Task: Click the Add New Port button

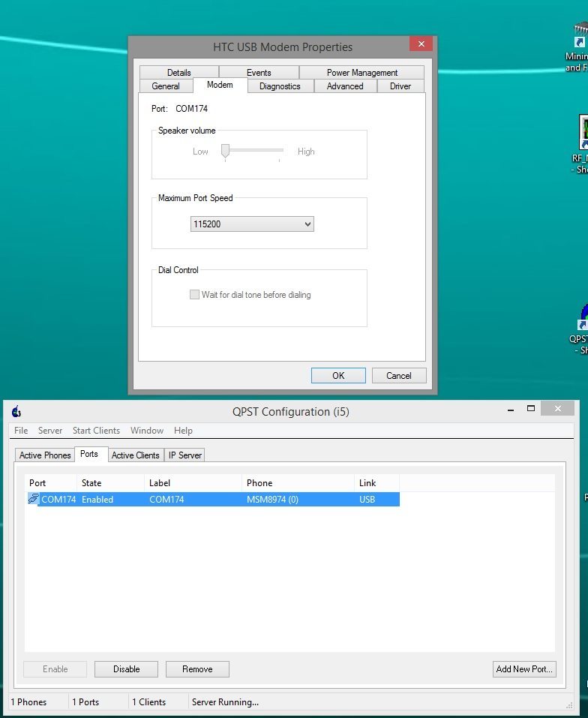Action: [524, 669]
